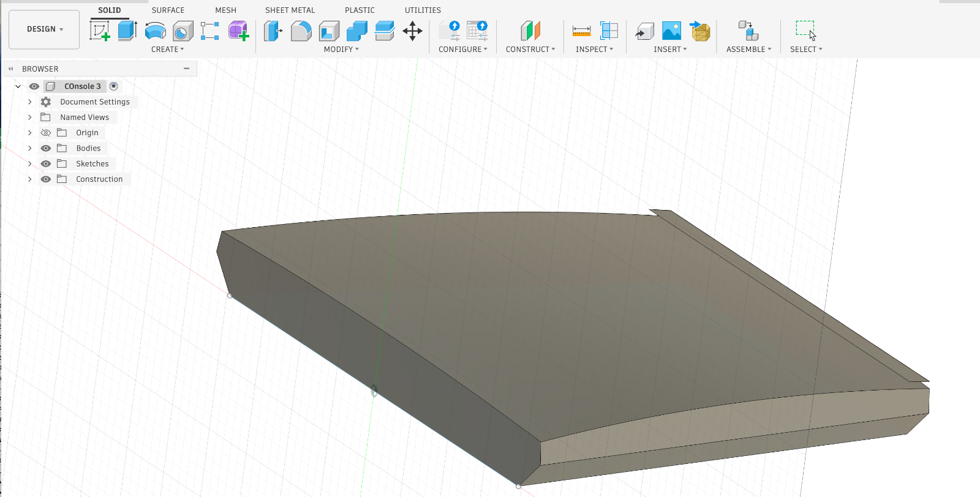Image resolution: width=980 pixels, height=497 pixels.
Task: Open the DESIGN workspace dropdown
Action: tap(44, 29)
